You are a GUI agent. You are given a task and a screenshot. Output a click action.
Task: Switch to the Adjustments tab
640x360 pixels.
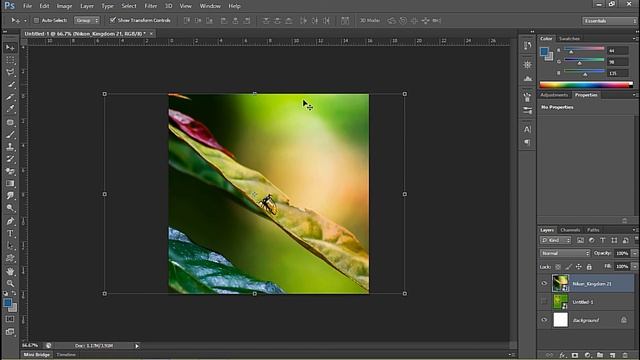(554, 95)
